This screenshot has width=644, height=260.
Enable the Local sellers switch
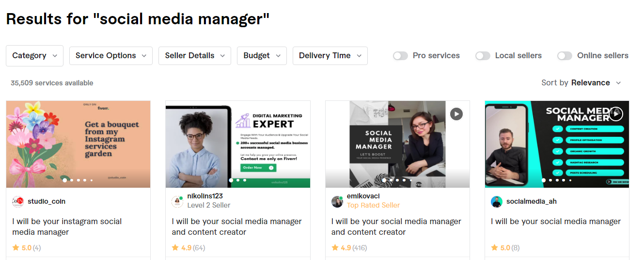pyautogui.click(x=483, y=56)
